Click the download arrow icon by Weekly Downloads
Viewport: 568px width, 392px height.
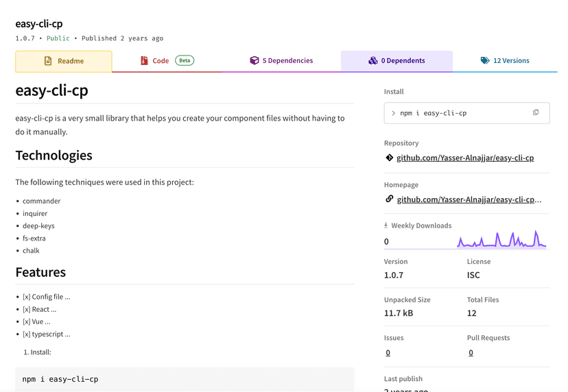click(x=386, y=225)
